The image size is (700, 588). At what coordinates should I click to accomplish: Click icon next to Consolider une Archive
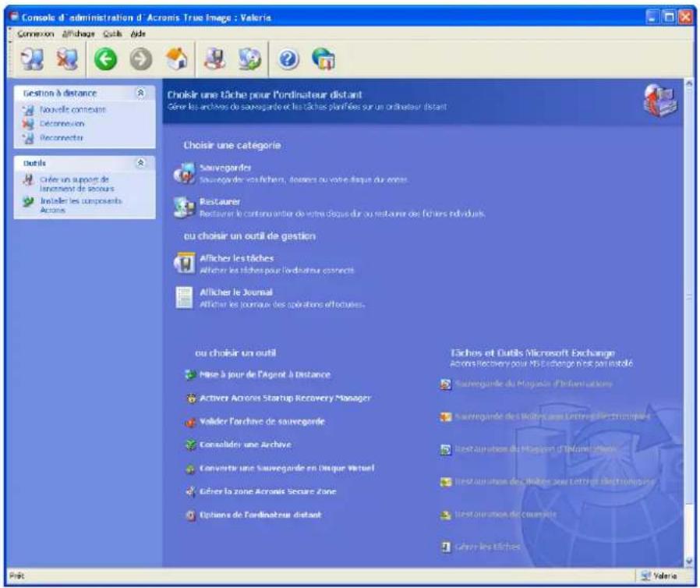(191, 445)
